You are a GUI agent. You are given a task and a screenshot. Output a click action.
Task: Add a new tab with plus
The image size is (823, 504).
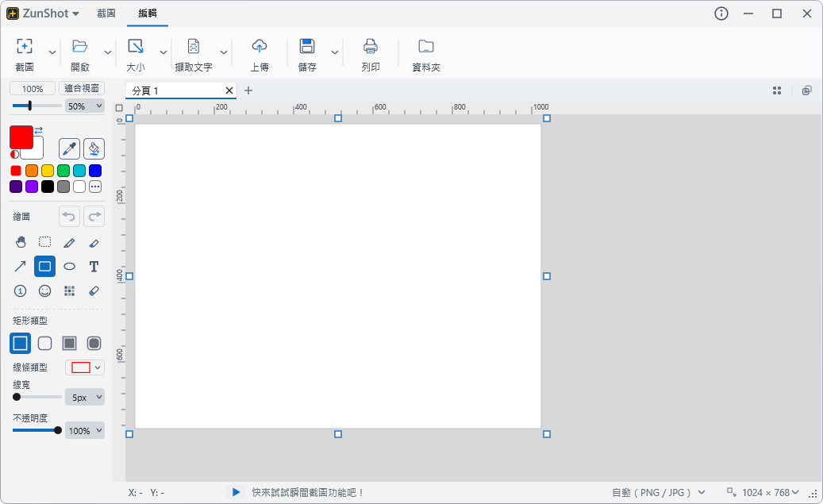coord(248,90)
